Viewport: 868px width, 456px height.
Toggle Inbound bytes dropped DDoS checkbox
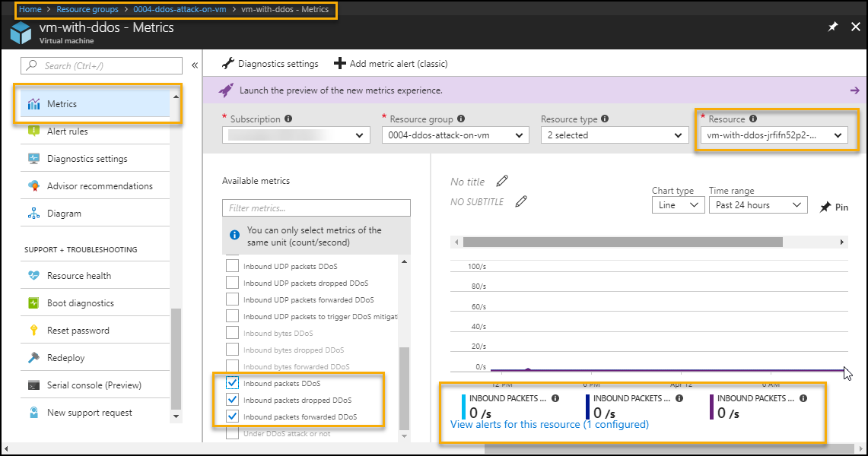233,350
